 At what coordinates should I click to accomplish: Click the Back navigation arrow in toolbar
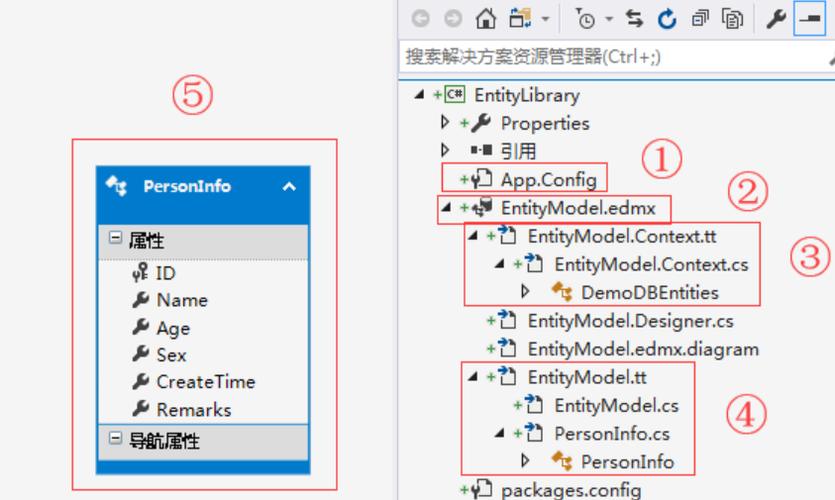[x=420, y=19]
